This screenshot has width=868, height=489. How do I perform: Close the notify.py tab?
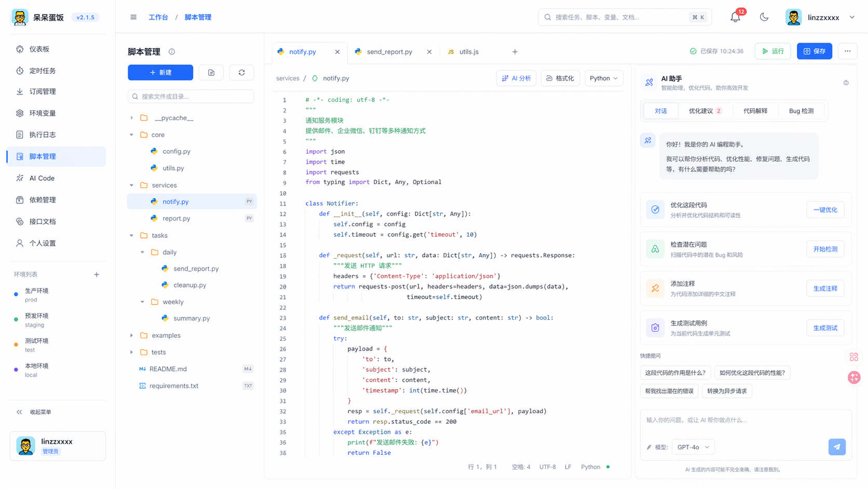click(337, 52)
